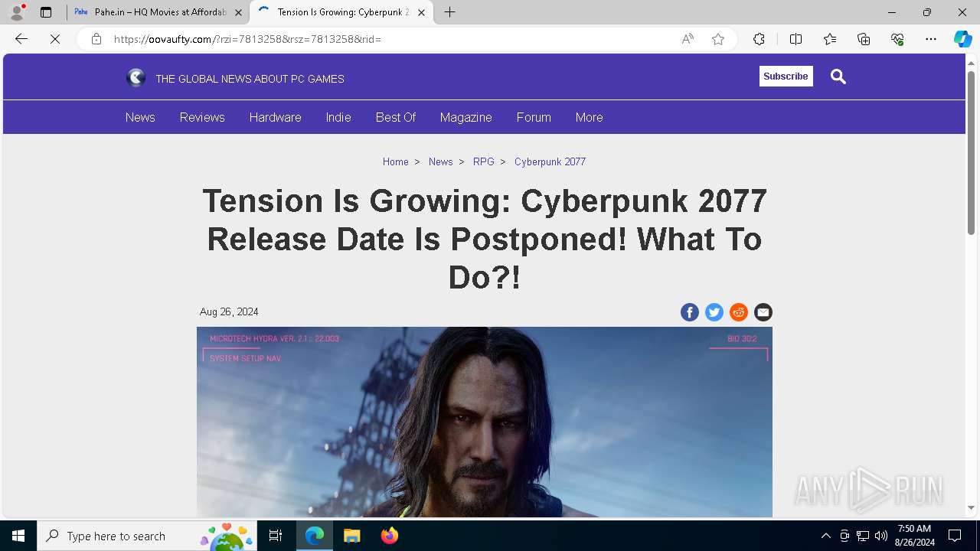Follow the Cyberpunk 2077 breadcrumb link

point(550,161)
